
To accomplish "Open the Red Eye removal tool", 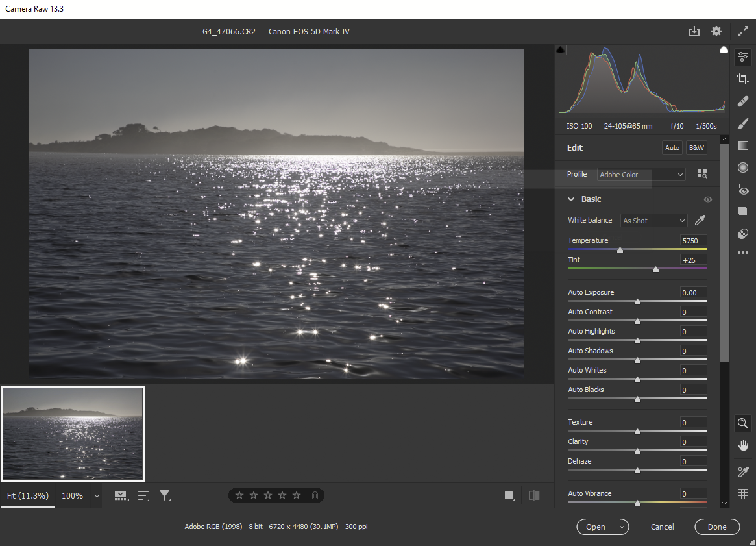I will coord(743,190).
